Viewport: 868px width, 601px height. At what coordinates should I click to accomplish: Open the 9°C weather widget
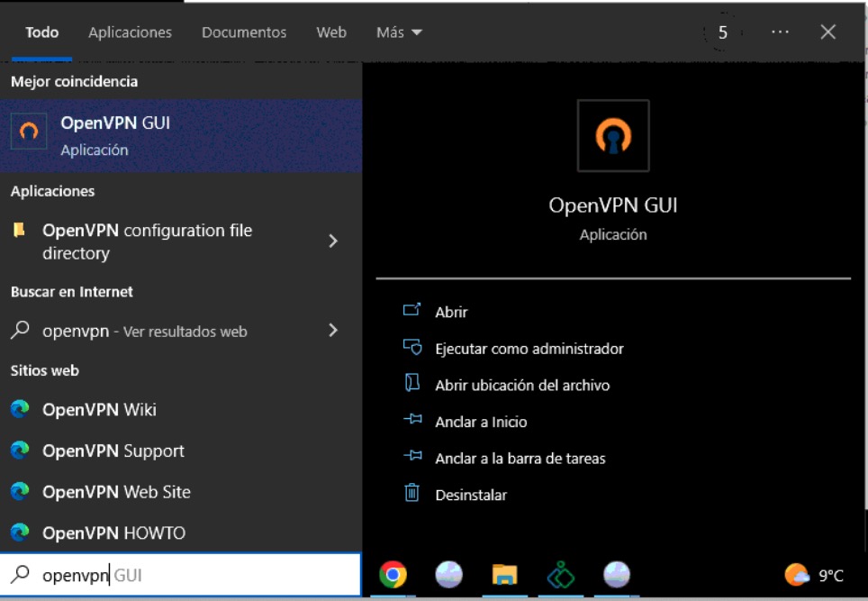(x=814, y=576)
